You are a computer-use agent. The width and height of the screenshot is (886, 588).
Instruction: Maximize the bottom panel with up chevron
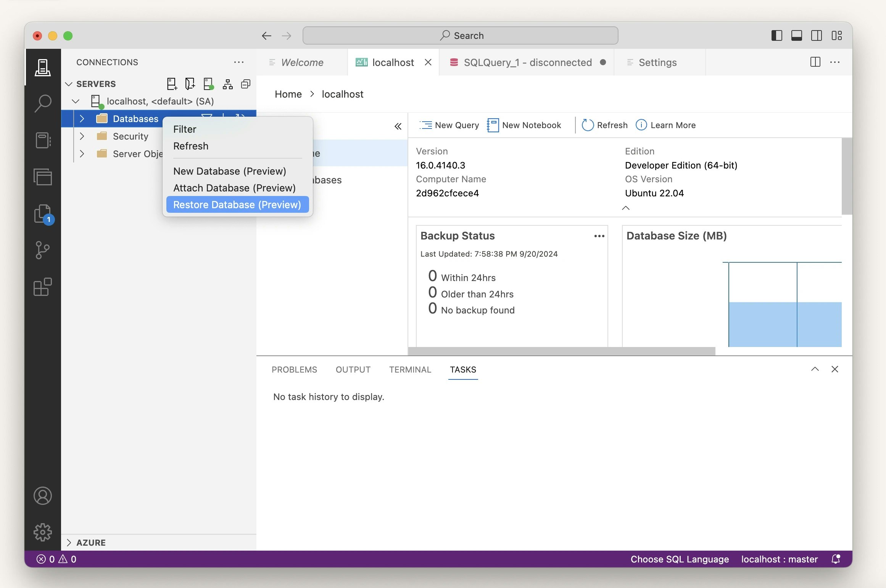(x=815, y=369)
